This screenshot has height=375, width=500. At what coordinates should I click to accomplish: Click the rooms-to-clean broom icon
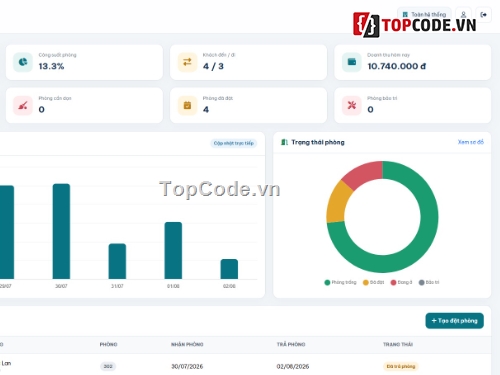click(x=23, y=105)
